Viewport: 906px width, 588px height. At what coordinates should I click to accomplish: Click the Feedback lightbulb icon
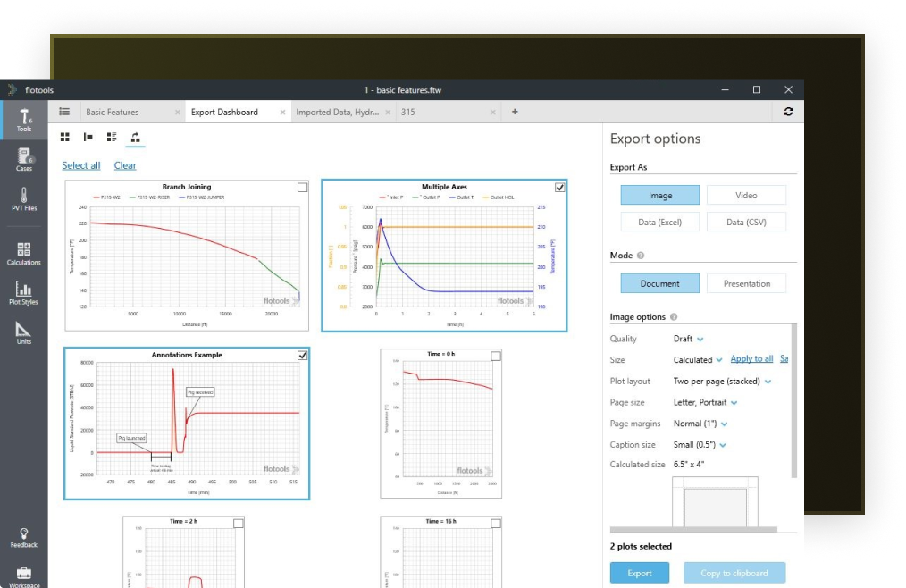click(x=24, y=536)
